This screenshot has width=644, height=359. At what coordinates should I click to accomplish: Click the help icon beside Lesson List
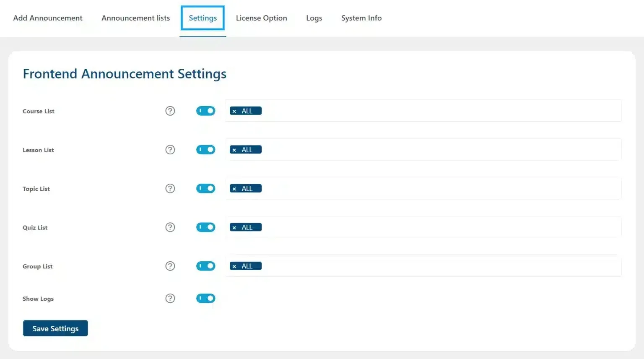point(170,150)
